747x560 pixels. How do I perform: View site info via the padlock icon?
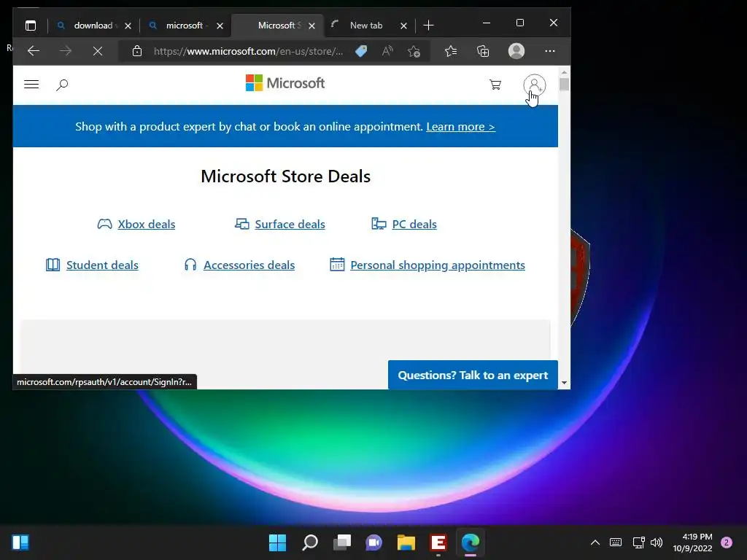coord(137,51)
